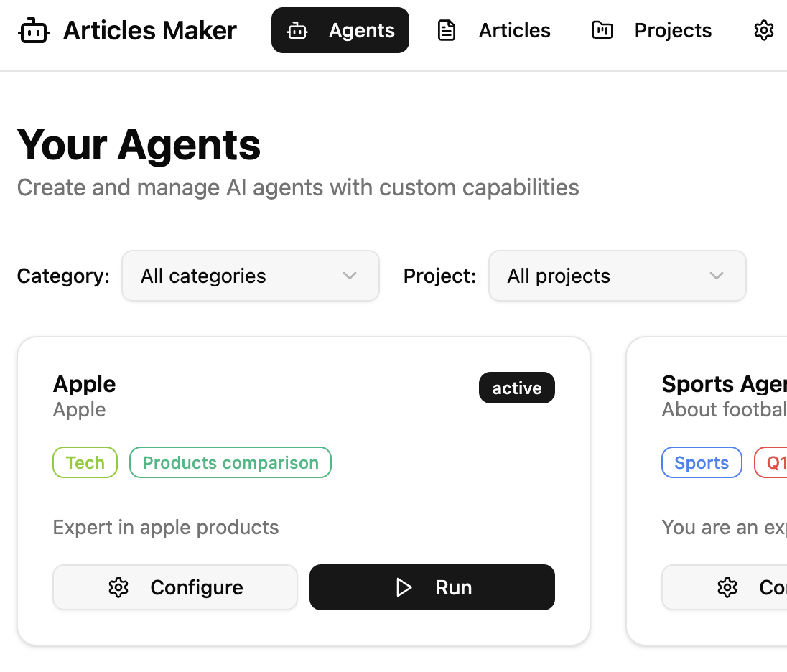Click the document icon next to Articles

pos(447,30)
